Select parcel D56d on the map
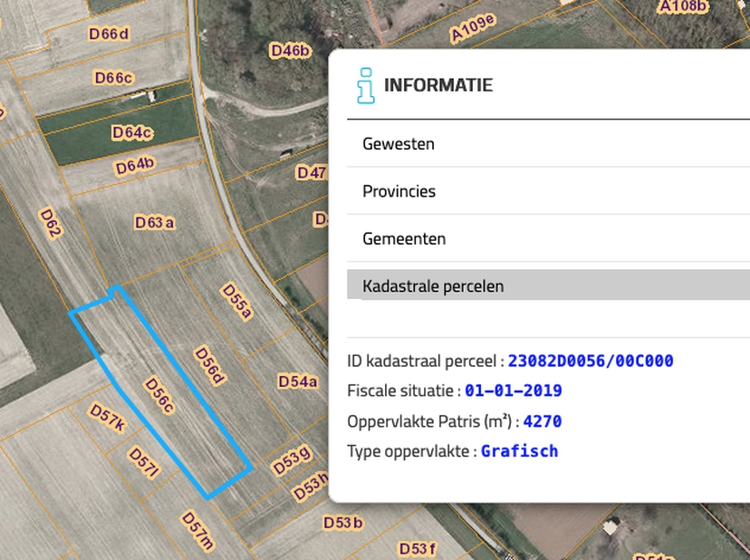The image size is (750, 560). (209, 365)
